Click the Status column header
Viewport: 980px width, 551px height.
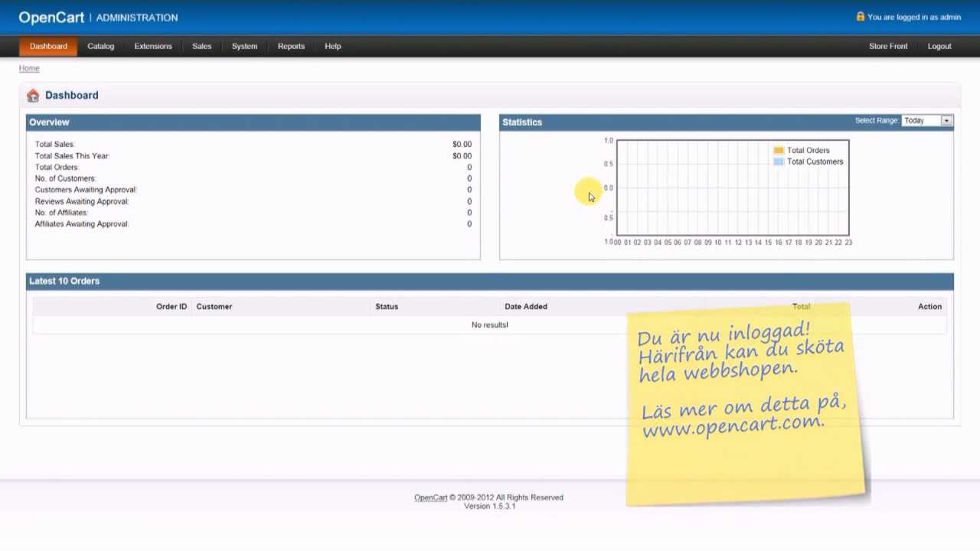pos(387,306)
